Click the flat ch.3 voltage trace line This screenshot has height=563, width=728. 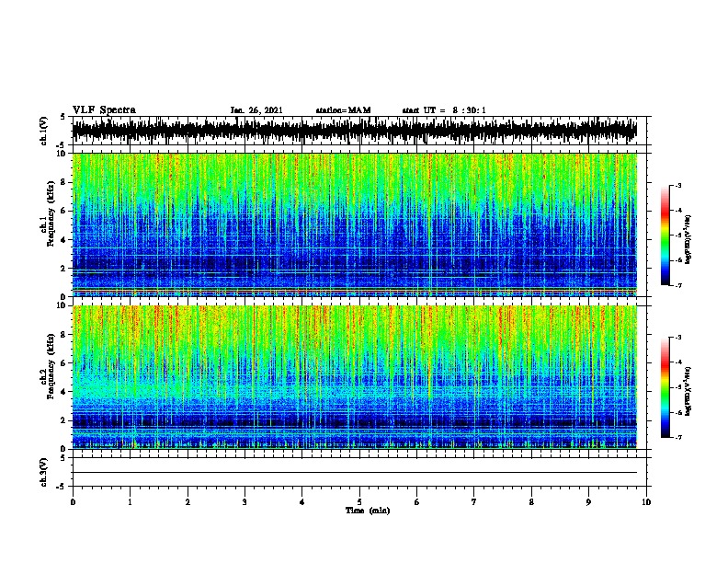pos(355,473)
